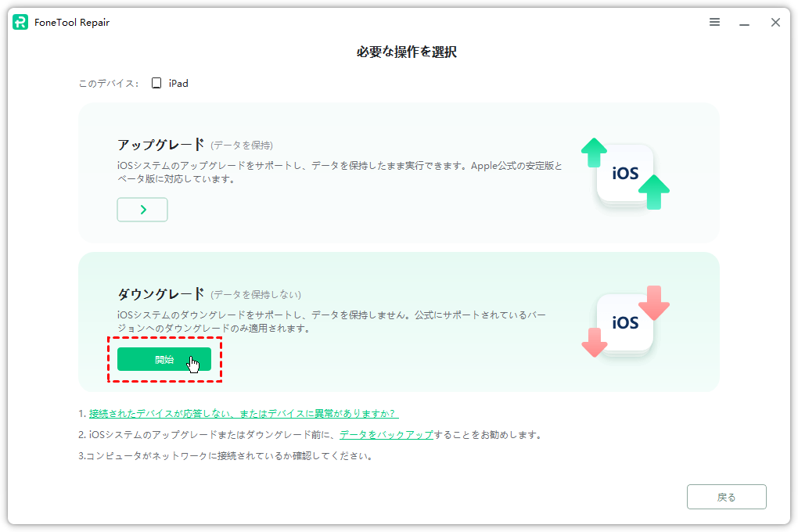Close the FoneTool Repair window
The width and height of the screenshot is (798, 532).
coord(775,23)
